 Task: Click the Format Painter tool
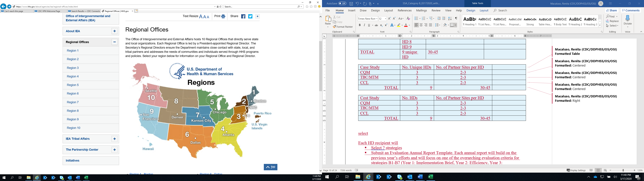[x=343, y=27]
